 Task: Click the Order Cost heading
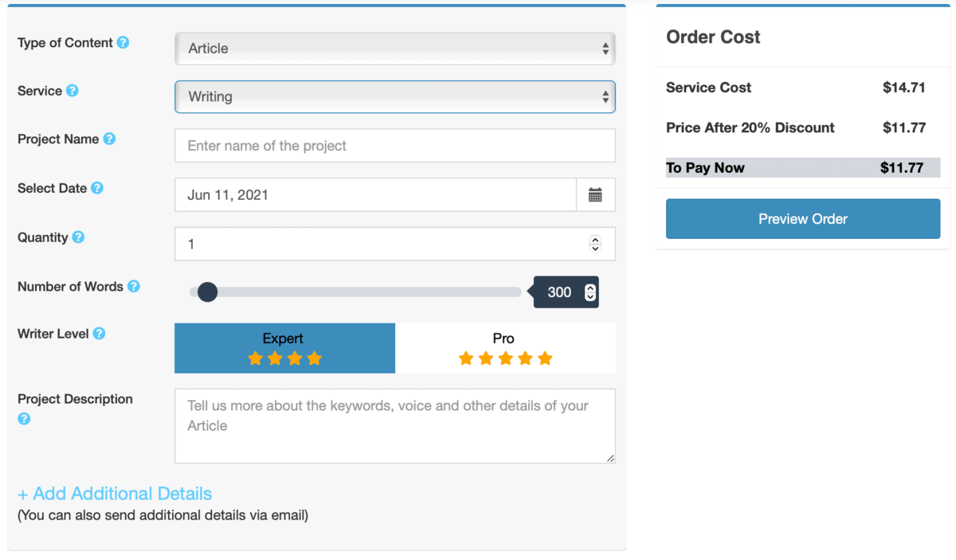click(712, 37)
